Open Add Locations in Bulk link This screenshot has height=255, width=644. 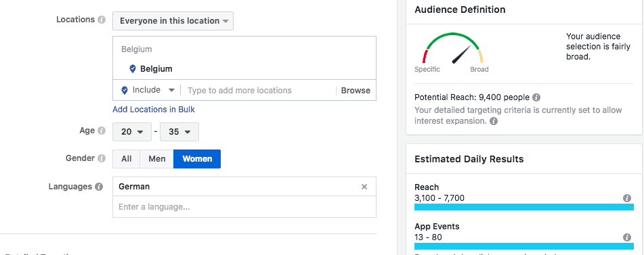pyautogui.click(x=154, y=110)
